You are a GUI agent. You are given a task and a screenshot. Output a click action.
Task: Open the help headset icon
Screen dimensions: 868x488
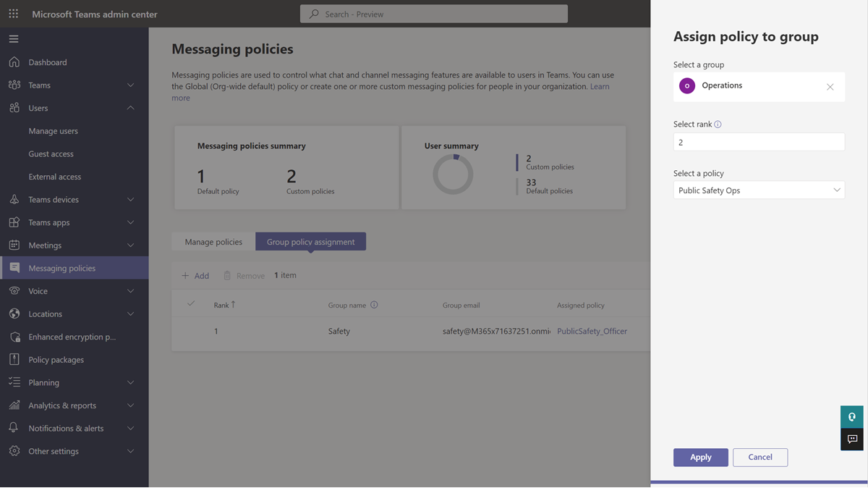coord(852,417)
